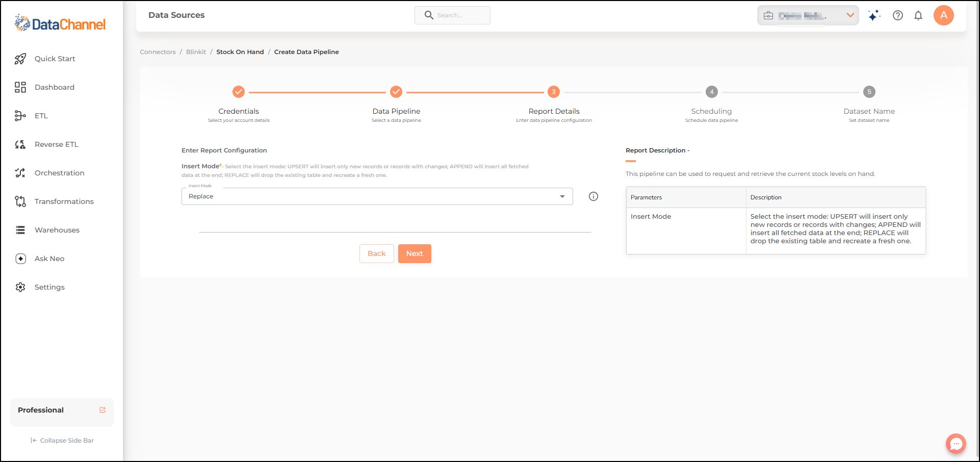Click the DataChannel logo

click(60, 23)
